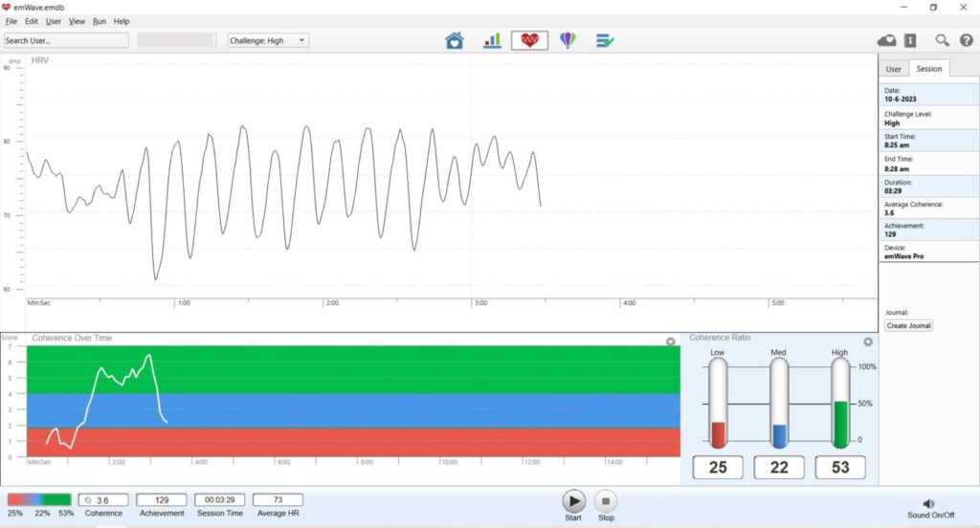Expand the Challenge: High dropdown

268,40
